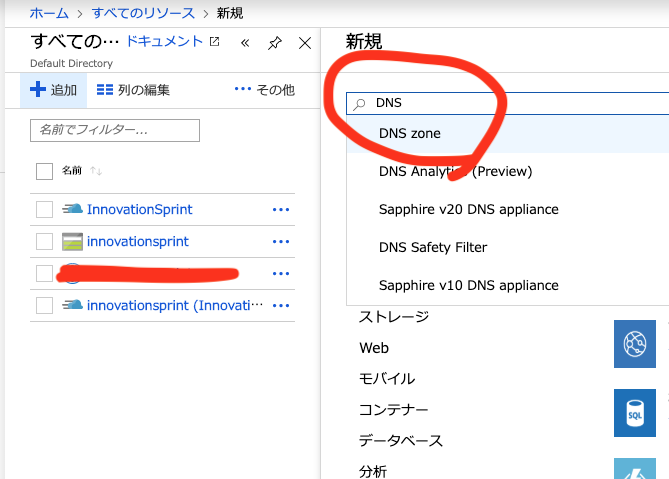Click the light blue lightning tile icon

tap(635, 469)
